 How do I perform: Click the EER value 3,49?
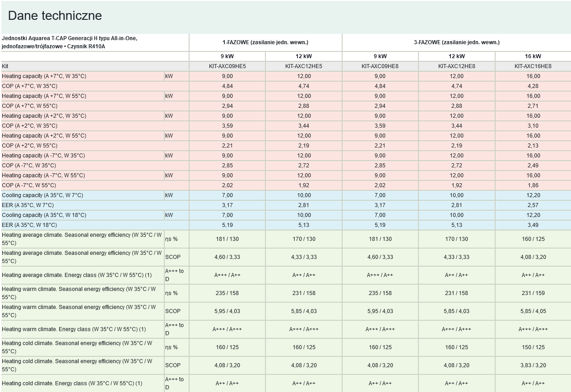tap(533, 225)
